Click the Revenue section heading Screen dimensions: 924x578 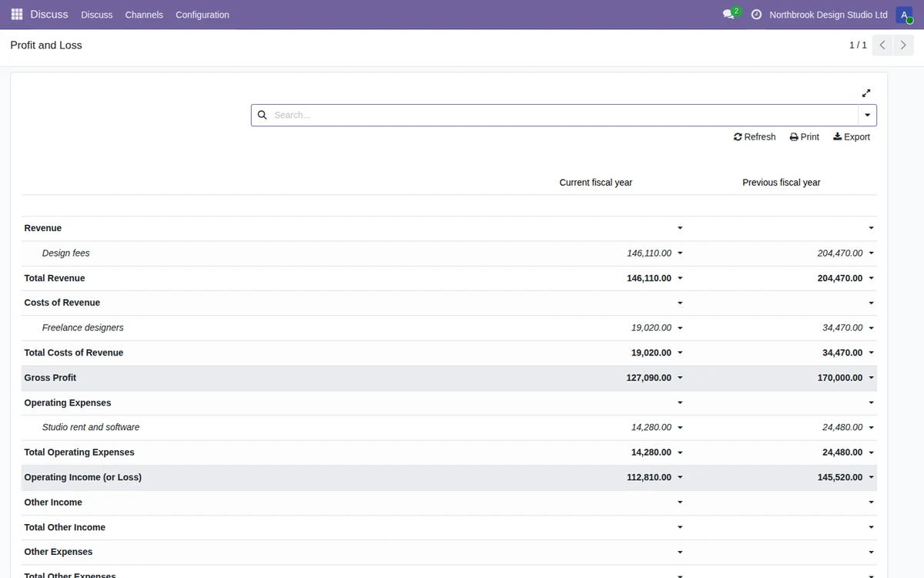click(43, 228)
